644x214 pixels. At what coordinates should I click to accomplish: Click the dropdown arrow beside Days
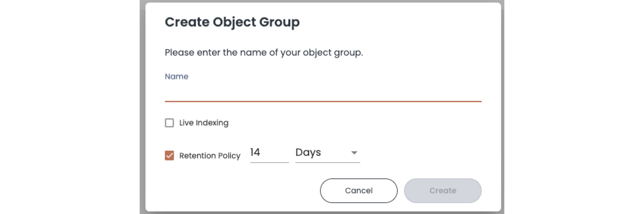point(354,153)
